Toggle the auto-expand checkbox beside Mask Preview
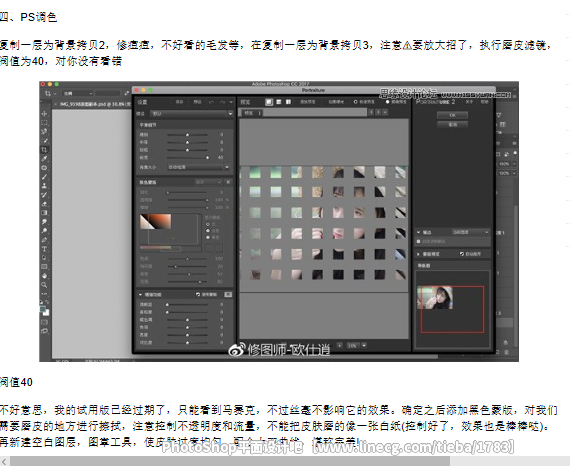 (x=462, y=254)
